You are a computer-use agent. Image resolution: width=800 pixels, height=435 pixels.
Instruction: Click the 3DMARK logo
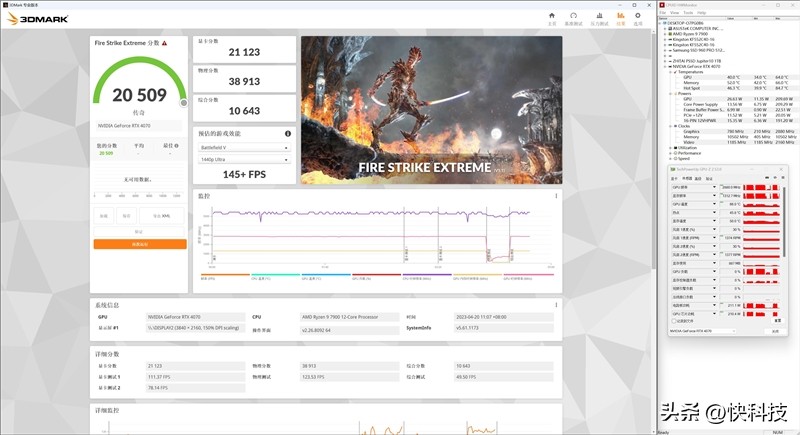pyautogui.click(x=38, y=19)
